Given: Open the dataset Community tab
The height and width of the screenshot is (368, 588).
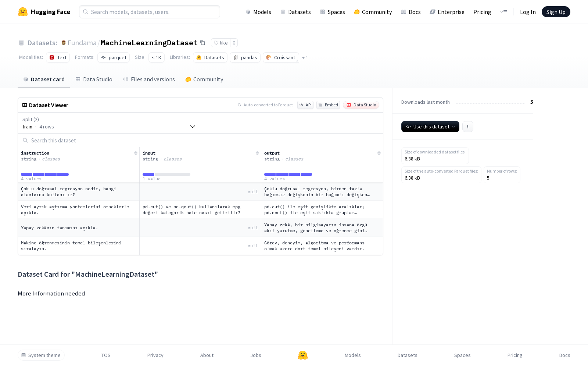Looking at the screenshot, I should coord(204,79).
